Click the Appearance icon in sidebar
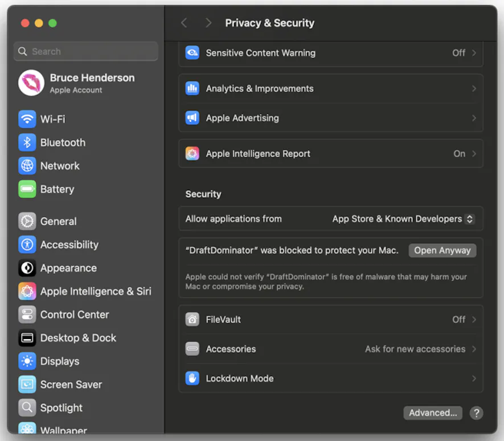The image size is (504, 441). (27, 268)
